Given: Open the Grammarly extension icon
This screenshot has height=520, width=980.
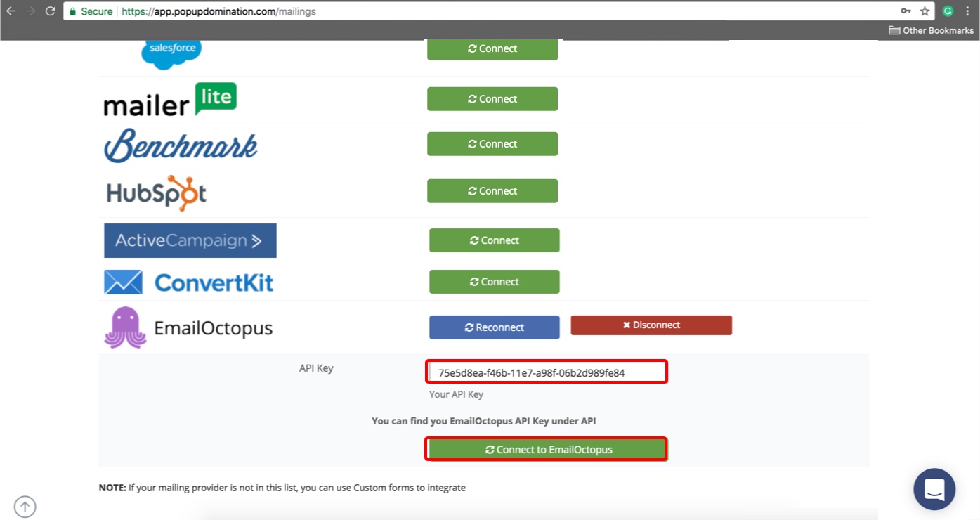Looking at the screenshot, I should coord(948,11).
